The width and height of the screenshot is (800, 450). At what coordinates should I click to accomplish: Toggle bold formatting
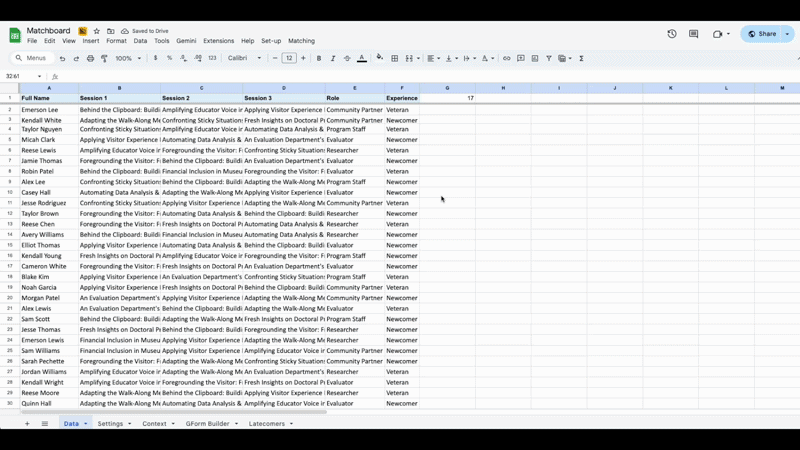coord(319,58)
